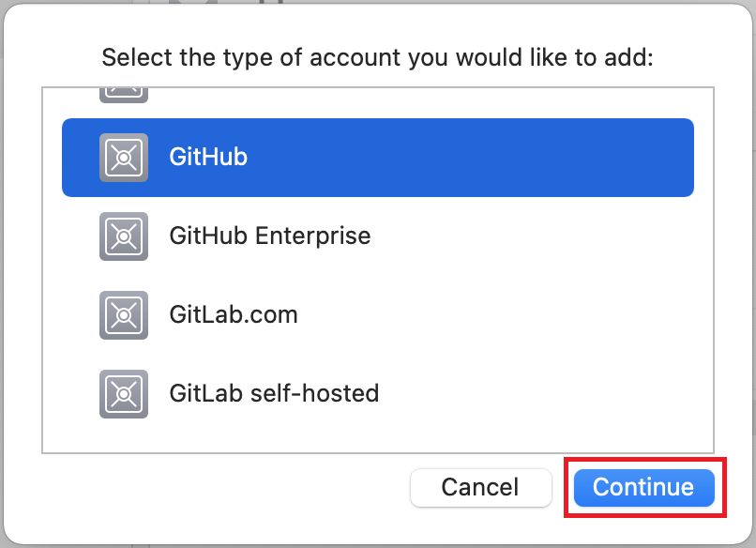Click empty list area below GitLab self-hosted

point(375,437)
